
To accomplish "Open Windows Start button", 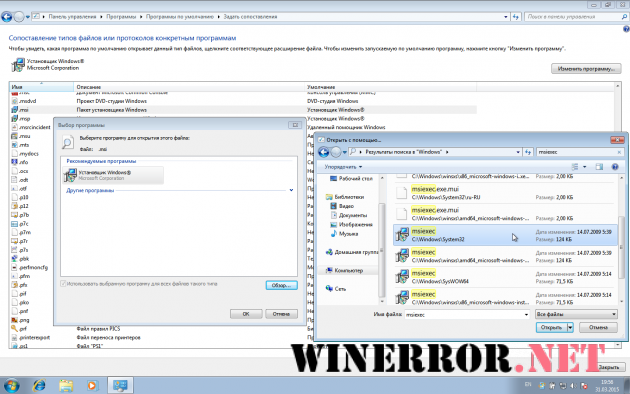I will point(11,386).
